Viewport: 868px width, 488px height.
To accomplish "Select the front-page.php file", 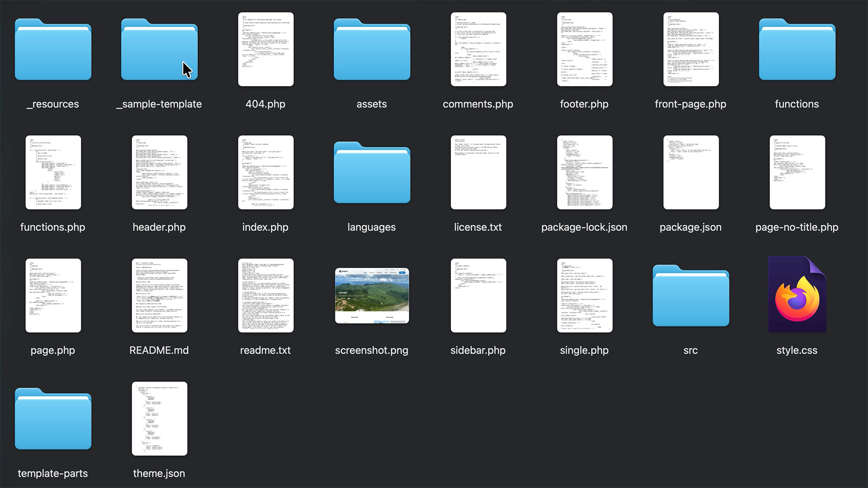I will (690, 49).
